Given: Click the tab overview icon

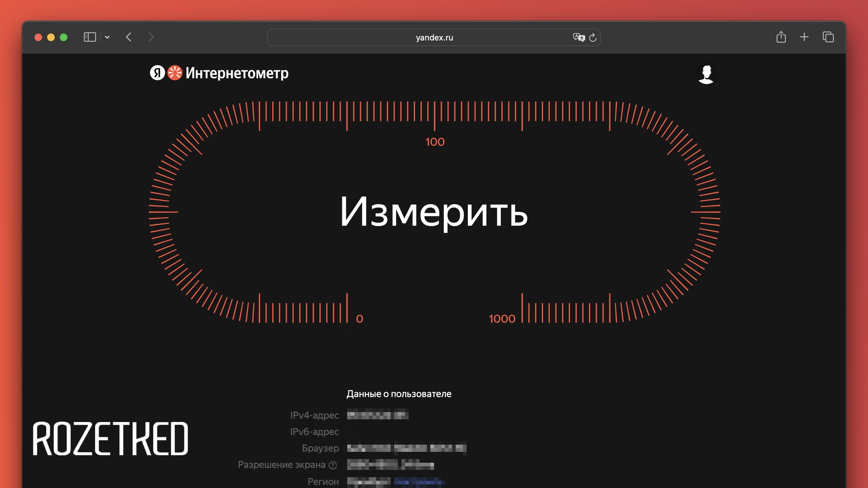Looking at the screenshot, I should 829,37.
